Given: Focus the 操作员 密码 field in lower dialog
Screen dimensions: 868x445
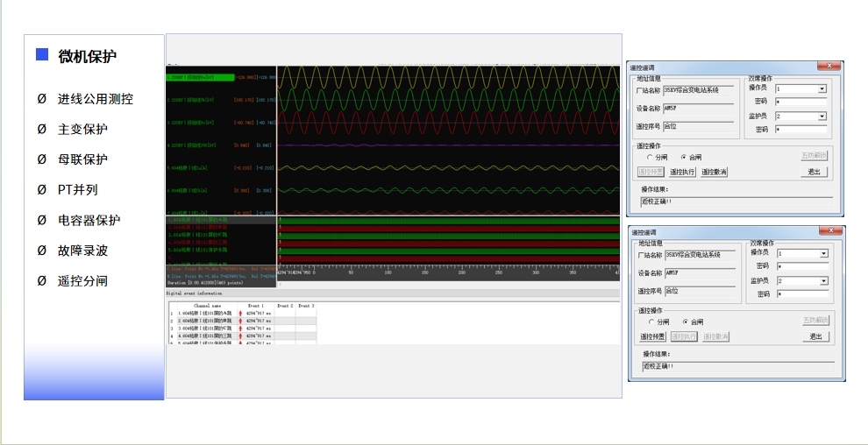Looking at the screenshot, I should click(802, 266).
